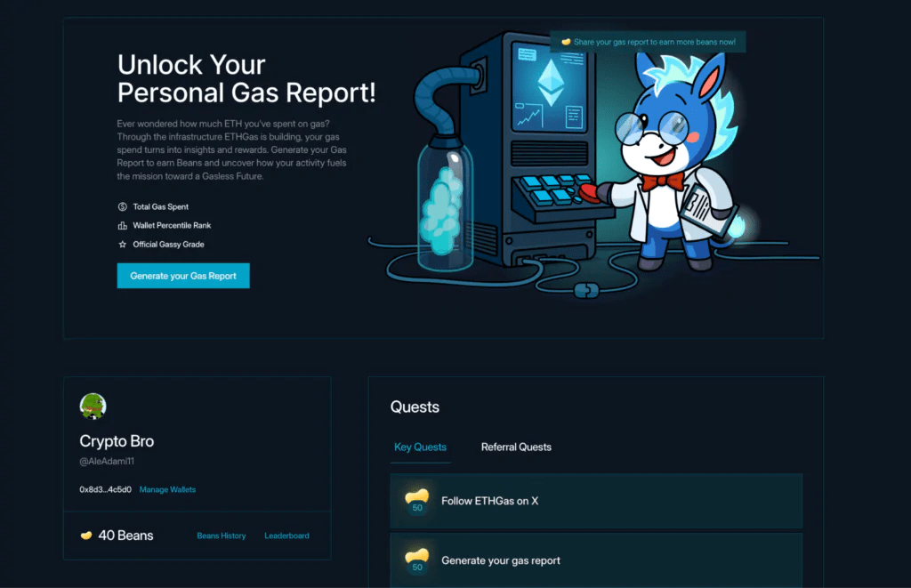Click the Share your gas report banner

648,42
